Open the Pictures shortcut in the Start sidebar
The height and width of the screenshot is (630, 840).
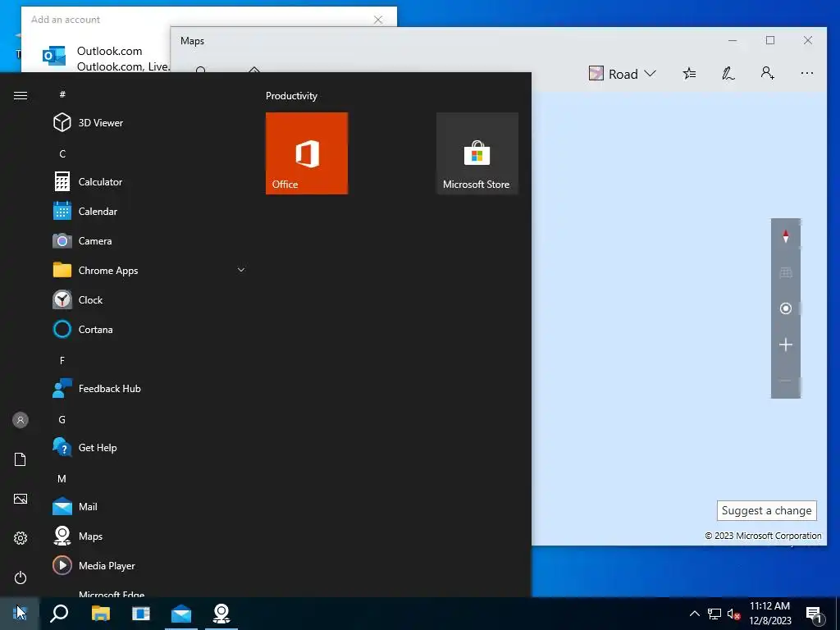coord(21,499)
